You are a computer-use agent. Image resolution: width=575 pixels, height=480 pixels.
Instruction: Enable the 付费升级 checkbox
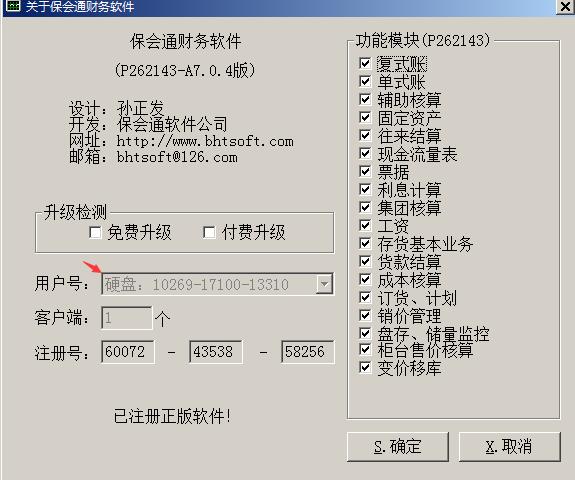(x=209, y=232)
